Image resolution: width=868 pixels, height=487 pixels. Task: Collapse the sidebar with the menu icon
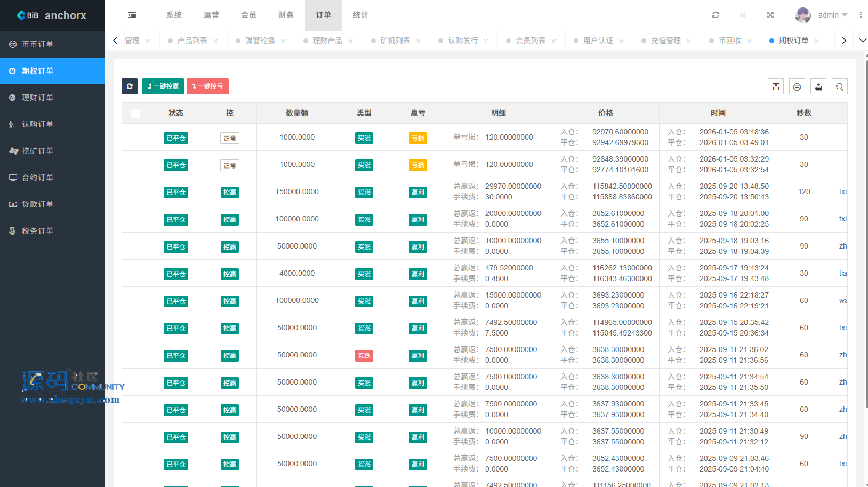click(132, 15)
